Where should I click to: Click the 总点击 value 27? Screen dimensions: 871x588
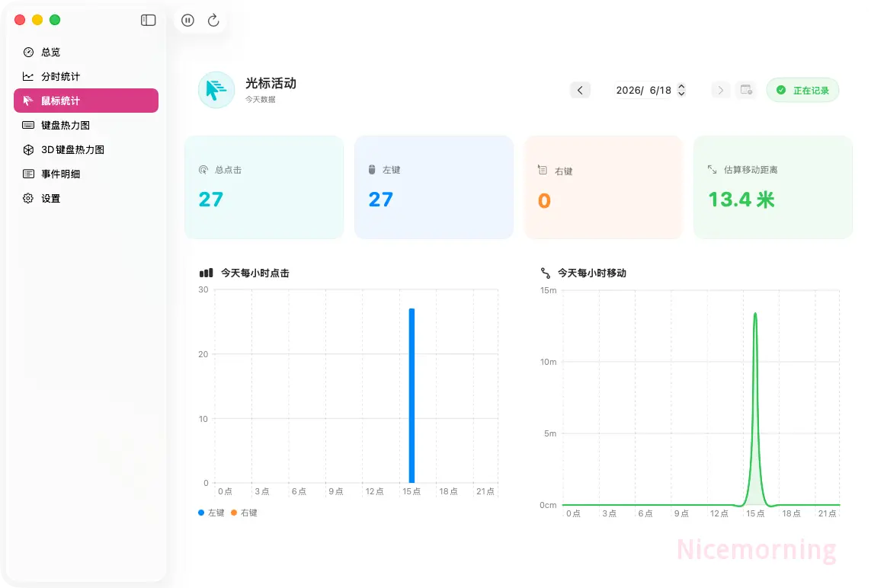211,200
